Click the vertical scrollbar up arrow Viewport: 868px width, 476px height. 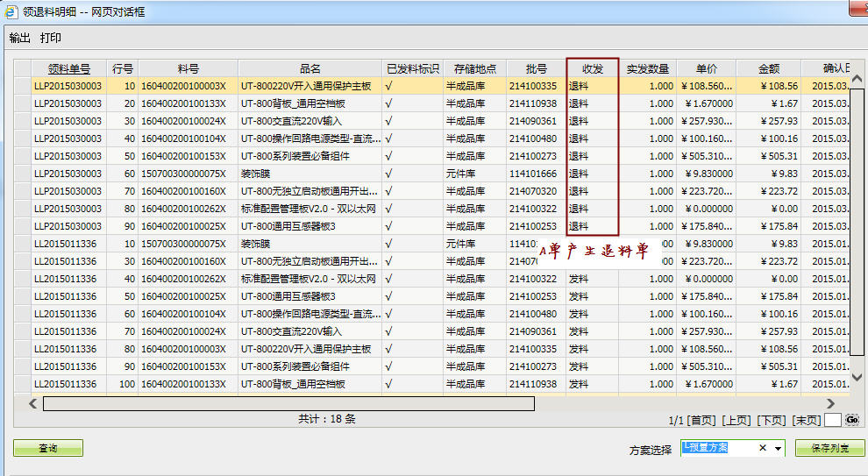[857, 79]
